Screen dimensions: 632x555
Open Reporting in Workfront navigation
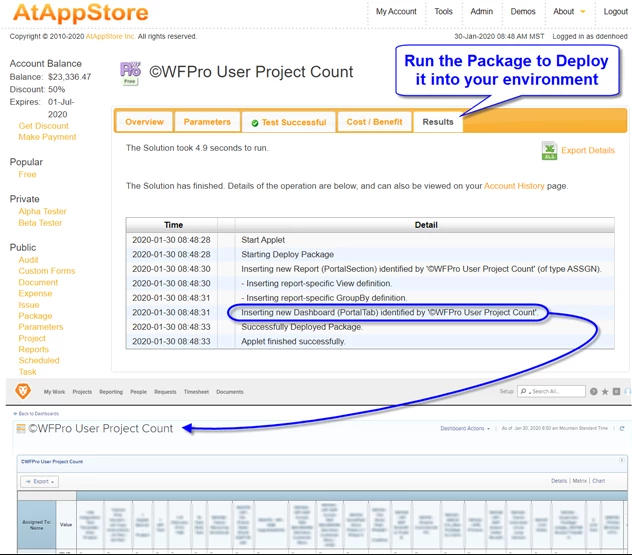pyautogui.click(x=111, y=392)
